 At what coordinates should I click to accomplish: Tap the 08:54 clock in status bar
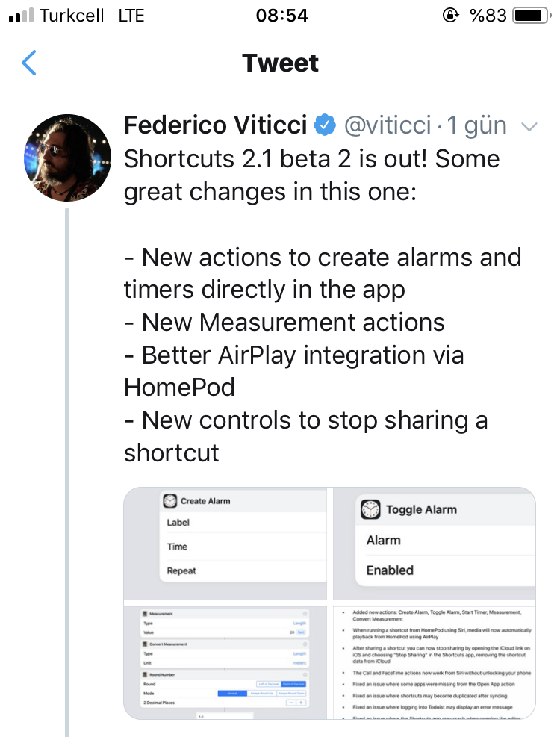(281, 16)
